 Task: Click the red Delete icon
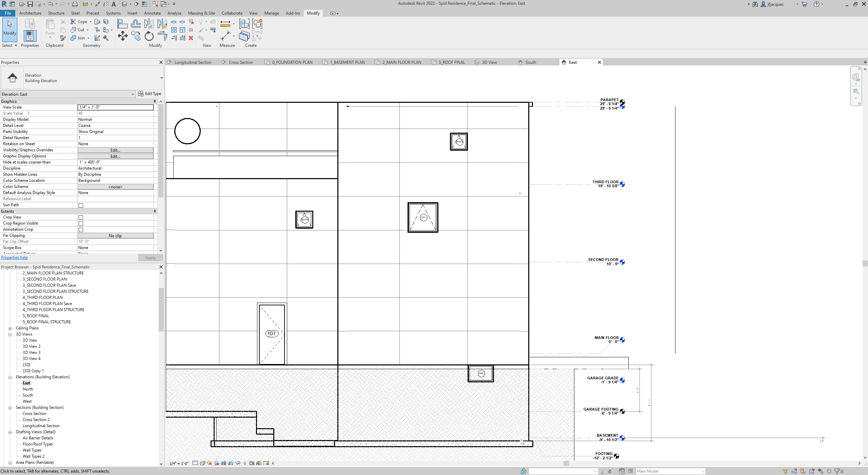[x=191, y=38]
